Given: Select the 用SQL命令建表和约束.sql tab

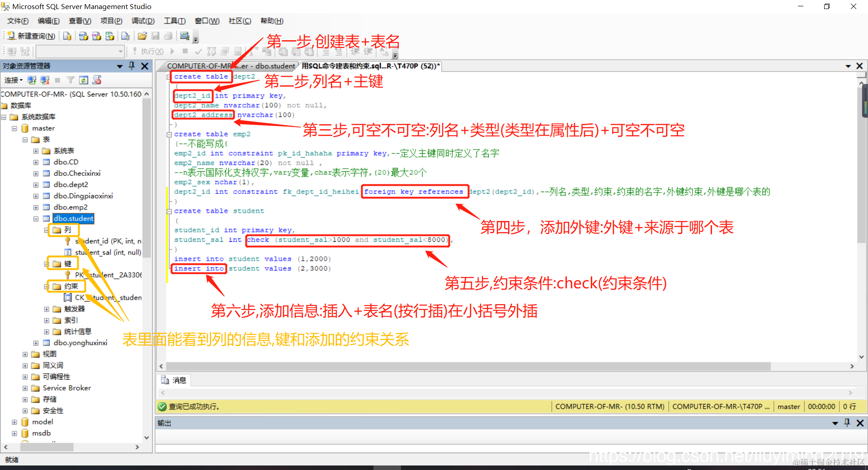Looking at the screenshot, I should click(370, 66).
